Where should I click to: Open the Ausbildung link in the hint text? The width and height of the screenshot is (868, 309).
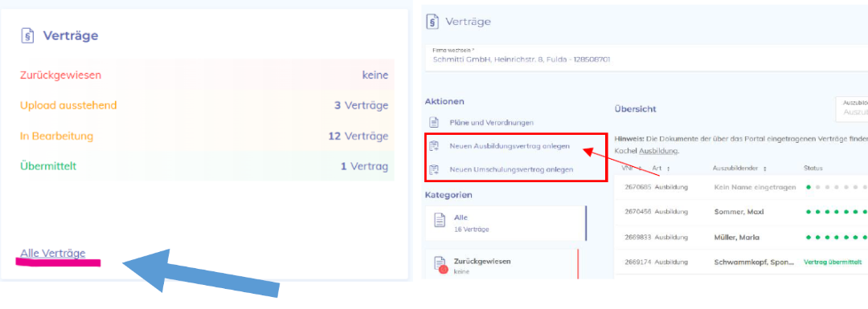pyautogui.click(x=658, y=150)
